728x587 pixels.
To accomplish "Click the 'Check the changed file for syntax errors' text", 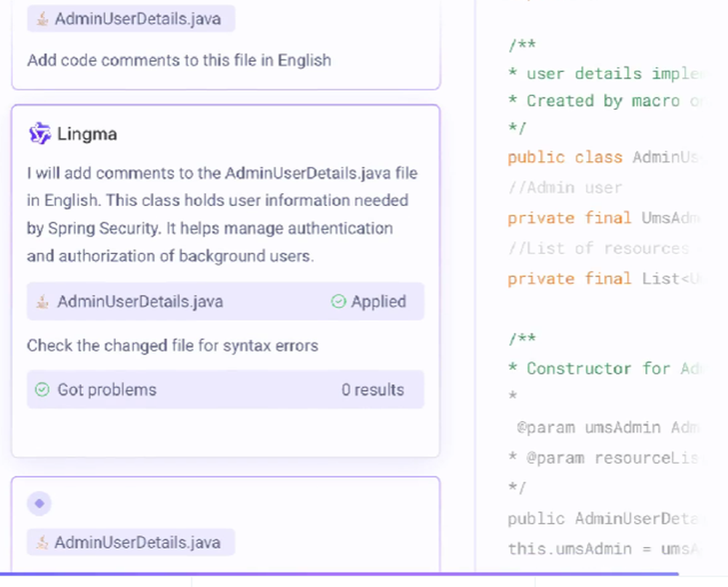I will point(173,345).
